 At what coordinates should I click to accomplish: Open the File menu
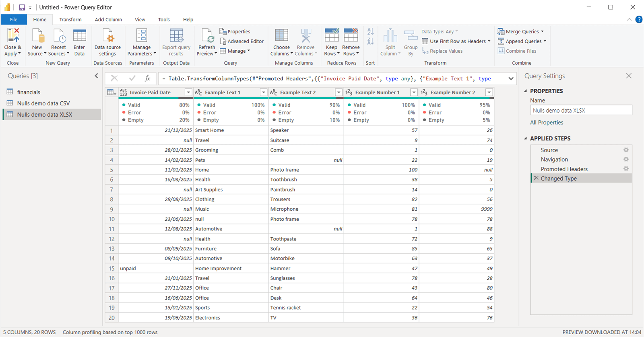tap(14, 19)
